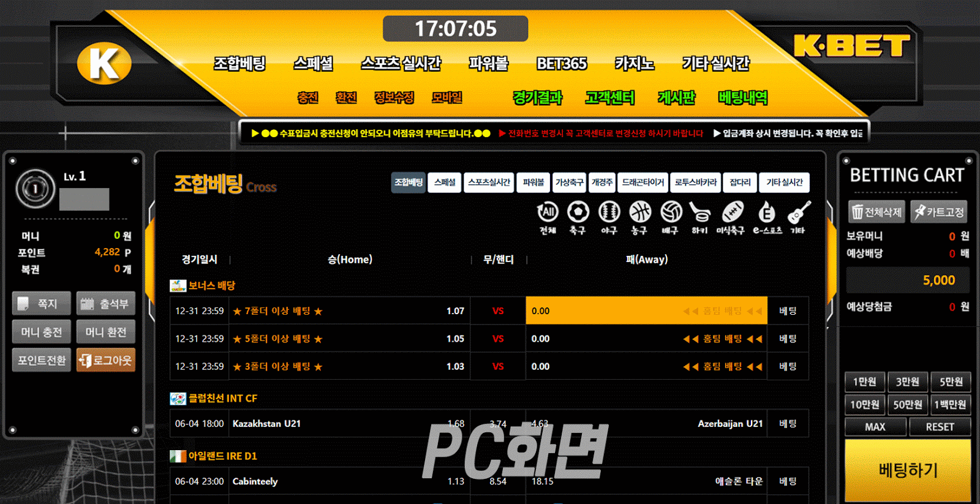Click the RESET amount button
Viewport: 980px width, 504px height.
pos(940,427)
